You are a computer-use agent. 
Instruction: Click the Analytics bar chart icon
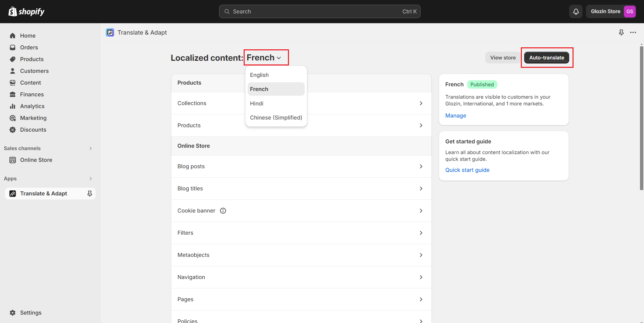(x=13, y=106)
